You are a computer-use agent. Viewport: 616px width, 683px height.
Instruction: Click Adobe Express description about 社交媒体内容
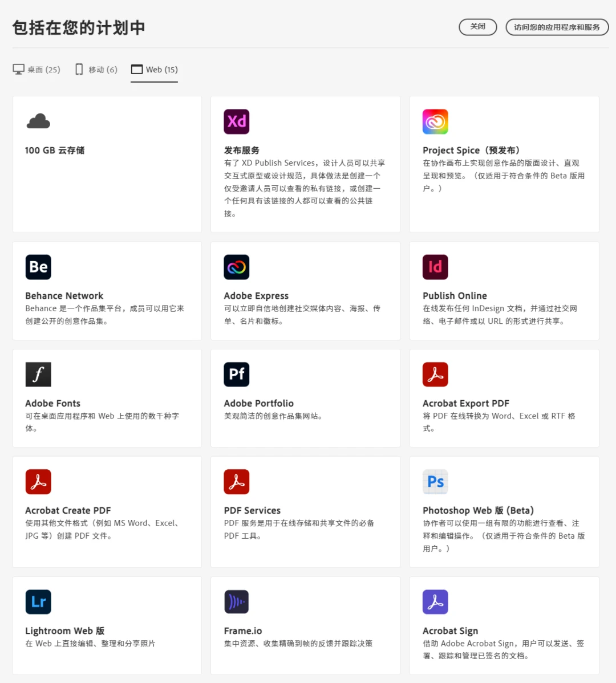302,315
